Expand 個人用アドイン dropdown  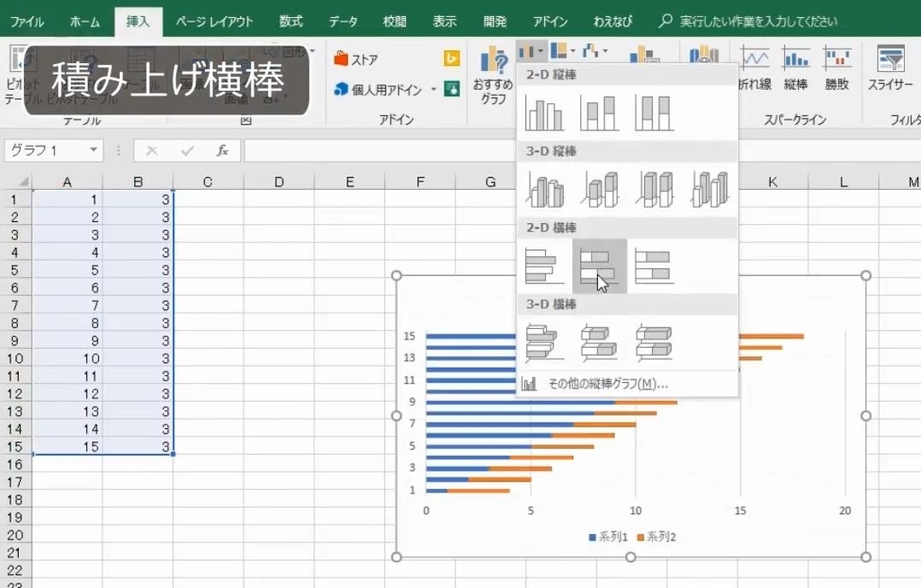coord(434,89)
